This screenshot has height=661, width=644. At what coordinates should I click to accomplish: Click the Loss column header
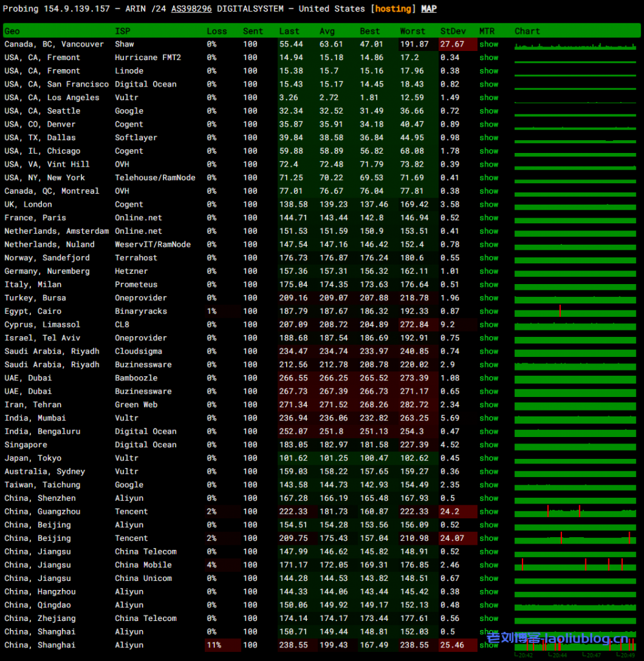tap(216, 31)
